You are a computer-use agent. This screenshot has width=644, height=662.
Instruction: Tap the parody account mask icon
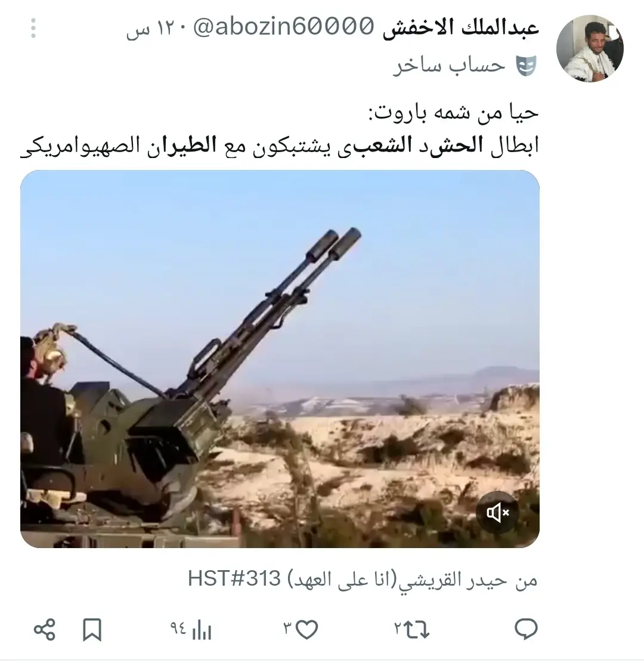527,66
